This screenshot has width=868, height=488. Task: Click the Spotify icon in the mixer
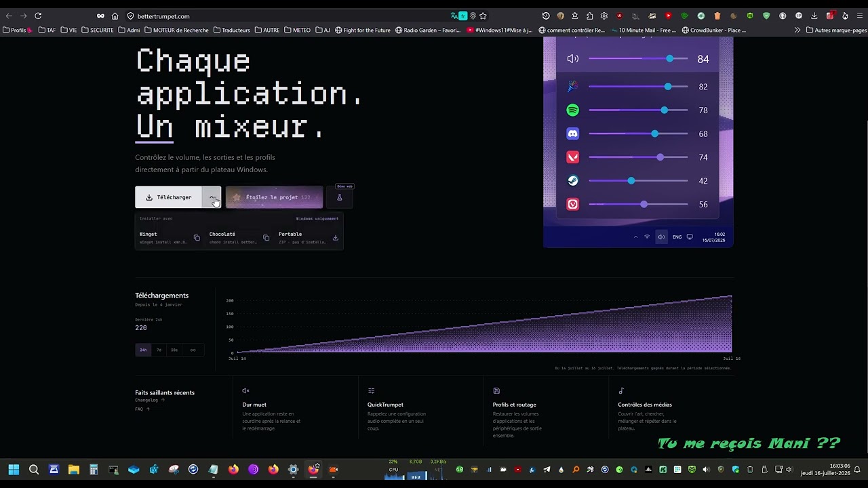[x=573, y=110]
